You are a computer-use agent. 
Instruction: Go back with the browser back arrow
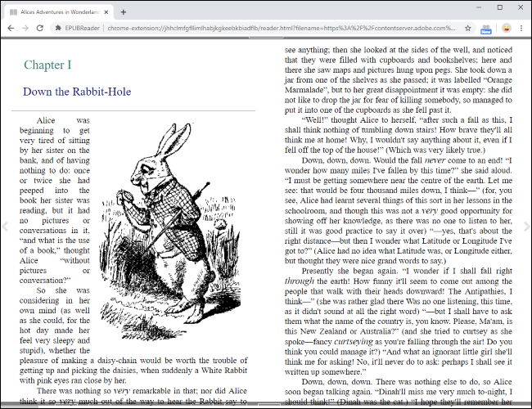click(x=11, y=28)
